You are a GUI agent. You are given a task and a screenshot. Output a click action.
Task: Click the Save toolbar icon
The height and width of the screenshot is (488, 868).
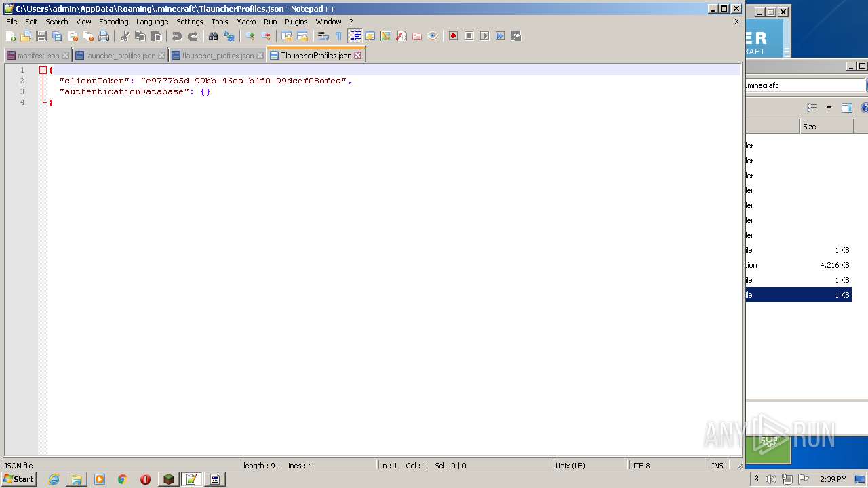click(x=41, y=36)
